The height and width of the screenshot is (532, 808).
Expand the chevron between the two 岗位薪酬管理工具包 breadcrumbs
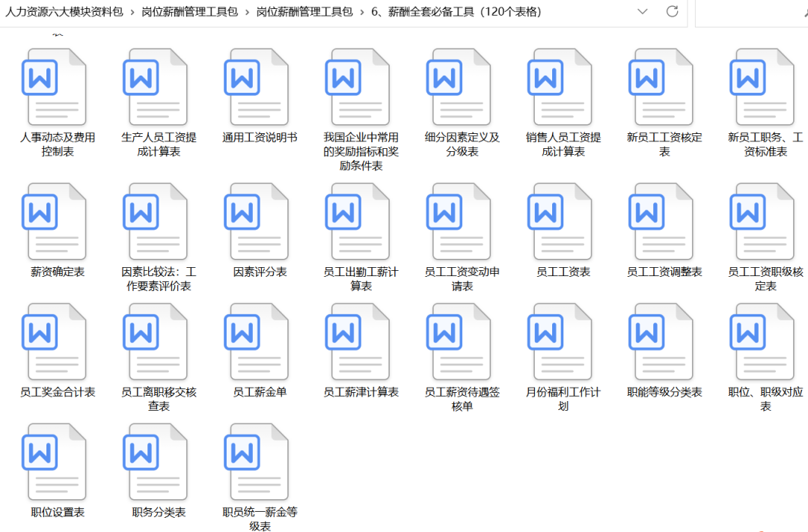click(x=248, y=12)
